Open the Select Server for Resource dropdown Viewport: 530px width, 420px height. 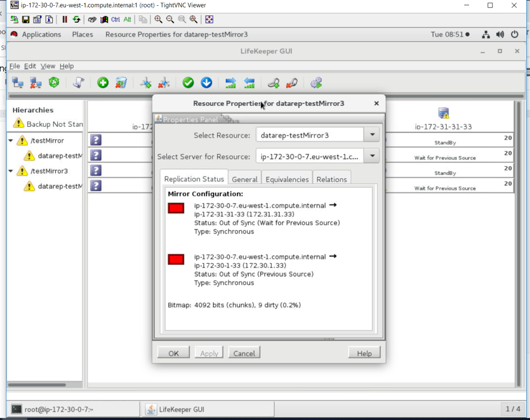click(372, 156)
